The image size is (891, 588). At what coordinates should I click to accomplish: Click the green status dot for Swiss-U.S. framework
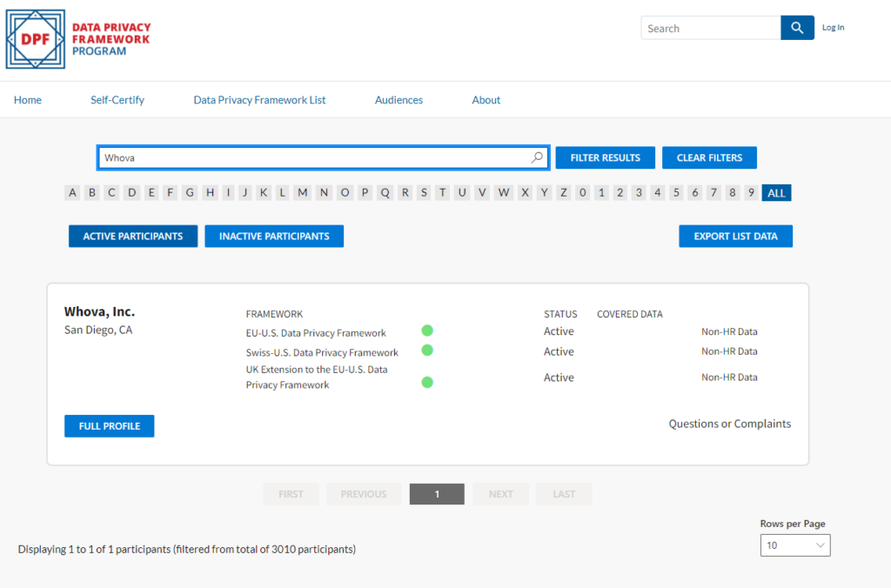tap(427, 351)
